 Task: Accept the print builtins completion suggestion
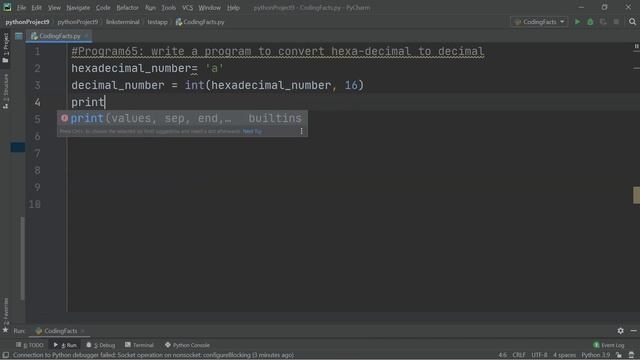point(182,118)
